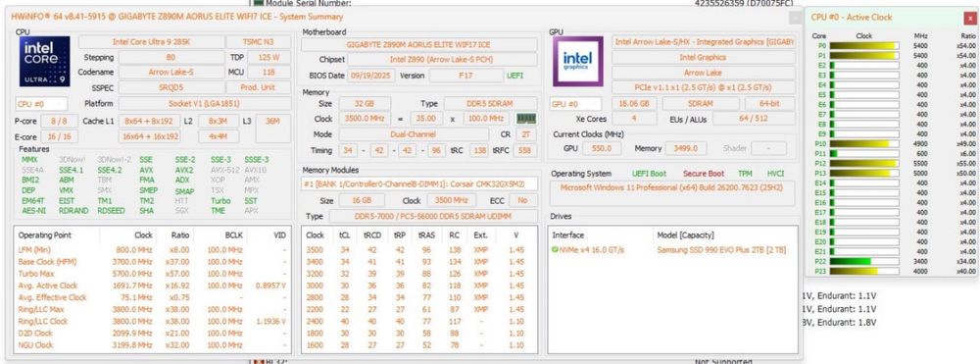
Task: Click the GPU memory 18.06 GB value
Action: 635,103
